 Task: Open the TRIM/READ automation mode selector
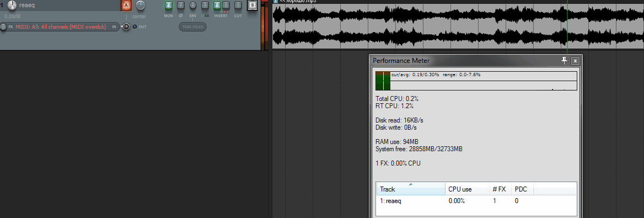pos(192,26)
